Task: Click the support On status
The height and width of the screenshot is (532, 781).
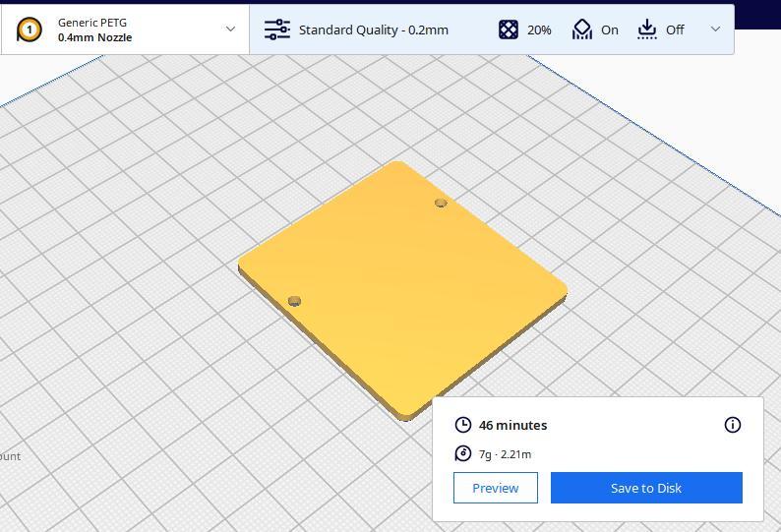Action: coord(610,30)
